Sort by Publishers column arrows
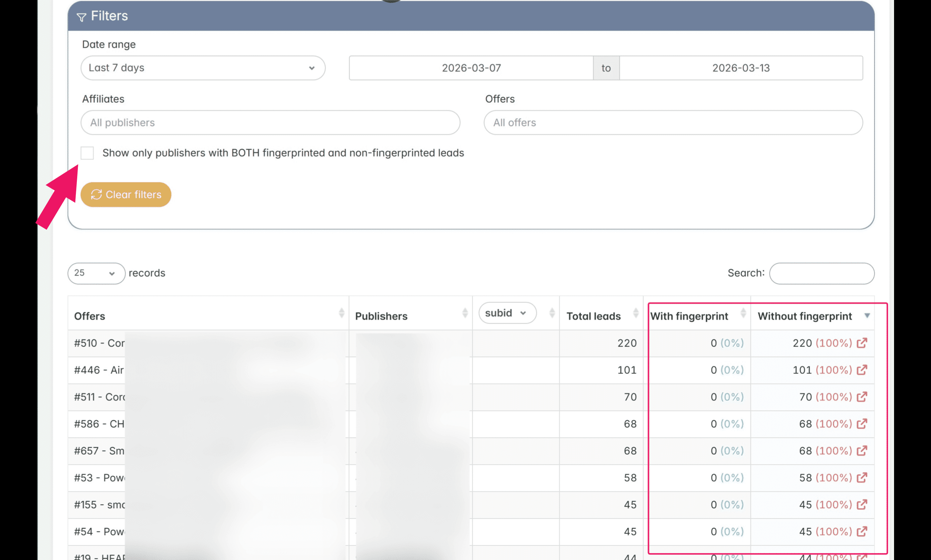This screenshot has height=560, width=931. (x=465, y=313)
